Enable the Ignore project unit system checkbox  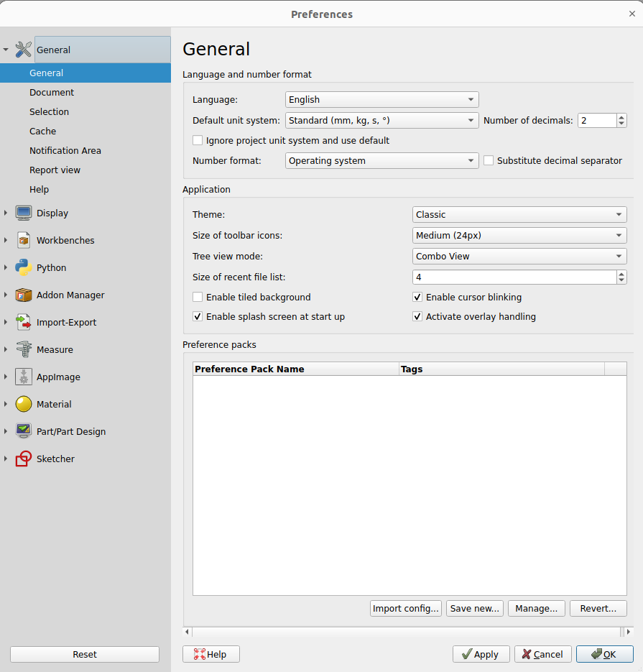pos(198,140)
